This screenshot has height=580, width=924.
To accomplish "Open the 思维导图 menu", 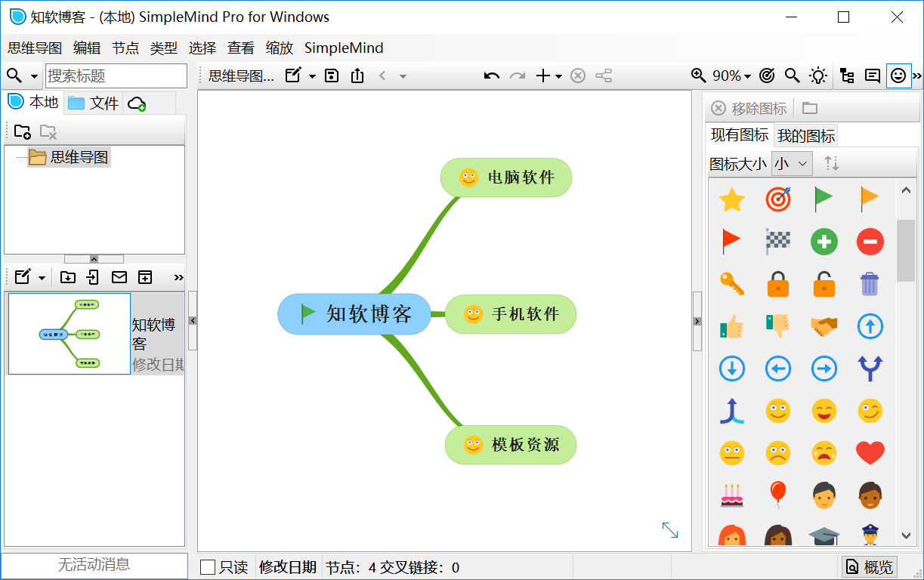I will tap(35, 48).
